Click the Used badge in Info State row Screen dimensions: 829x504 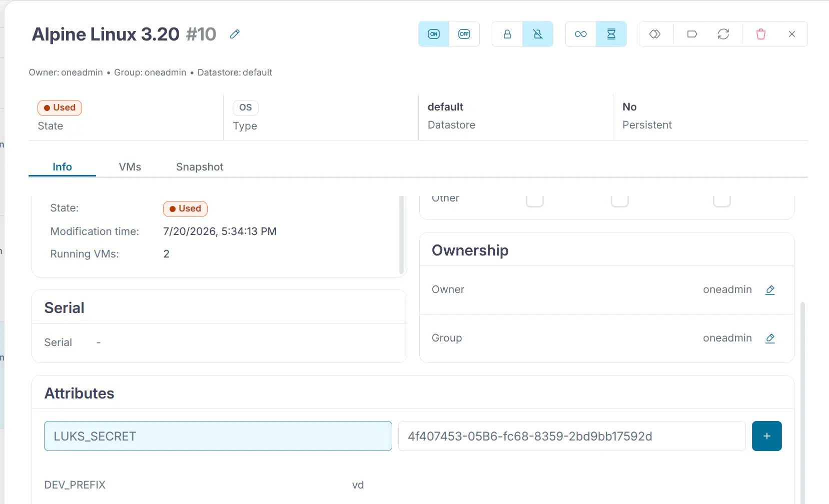[185, 208]
